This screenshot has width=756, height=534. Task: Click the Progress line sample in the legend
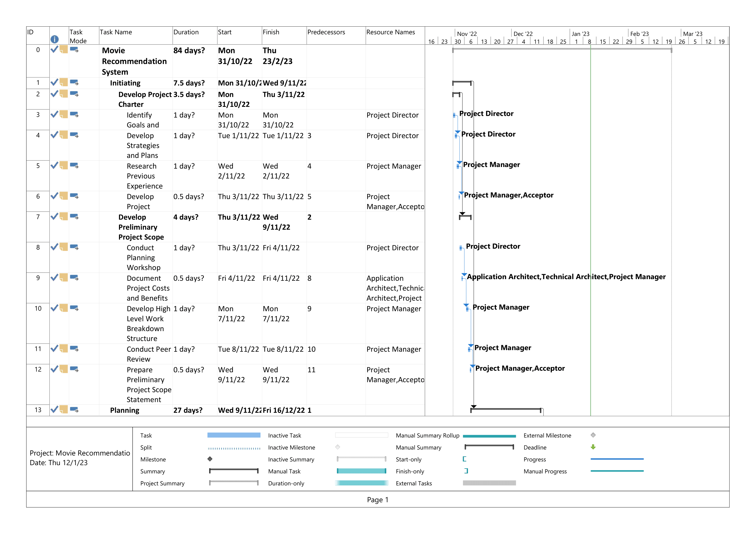pyautogui.click(x=617, y=459)
